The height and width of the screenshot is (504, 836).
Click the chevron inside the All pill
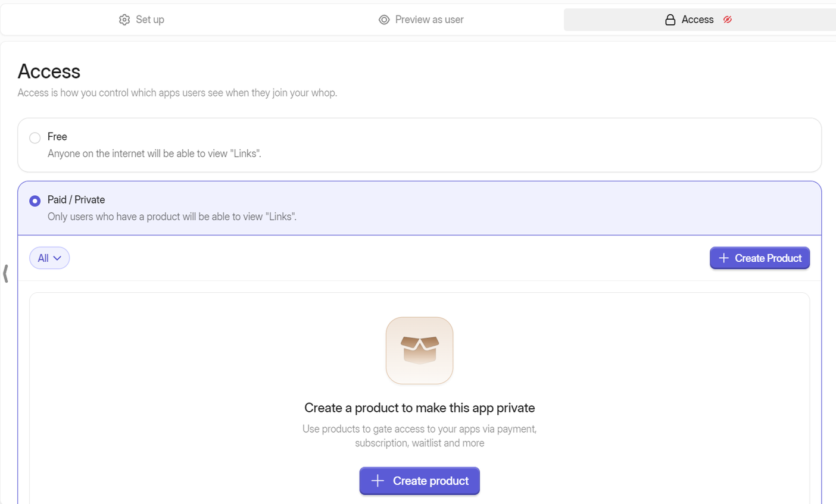click(58, 258)
